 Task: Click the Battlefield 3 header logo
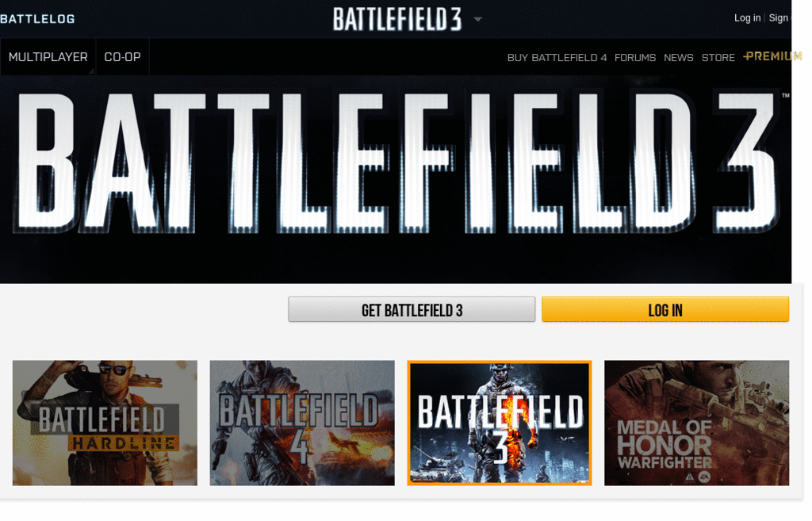coord(397,19)
